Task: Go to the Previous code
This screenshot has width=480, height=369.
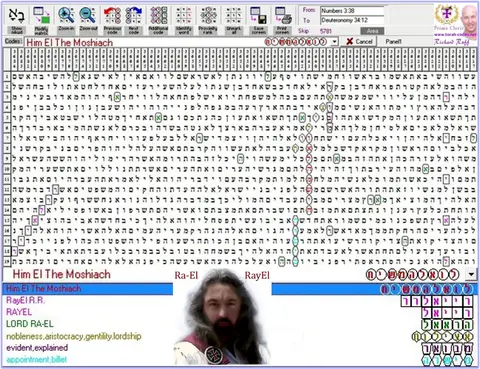Action: [x=112, y=20]
